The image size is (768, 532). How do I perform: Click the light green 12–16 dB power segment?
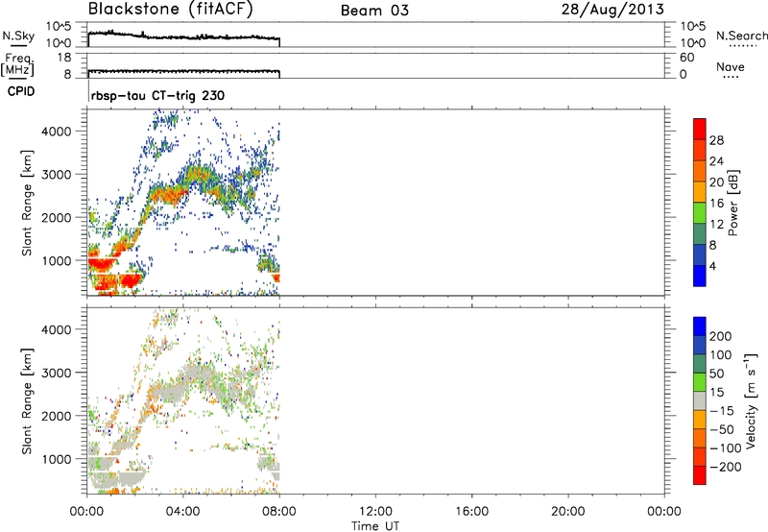click(x=700, y=212)
